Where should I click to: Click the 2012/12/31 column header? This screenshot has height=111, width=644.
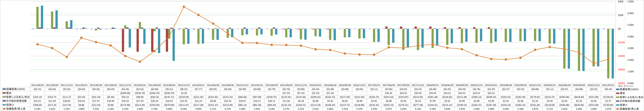tap(125, 85)
